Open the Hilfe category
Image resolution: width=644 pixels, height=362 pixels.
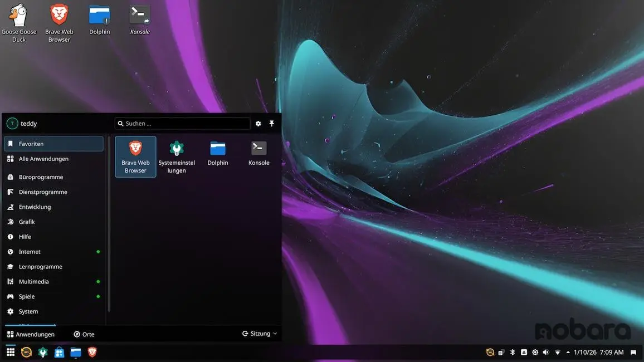(53, 237)
